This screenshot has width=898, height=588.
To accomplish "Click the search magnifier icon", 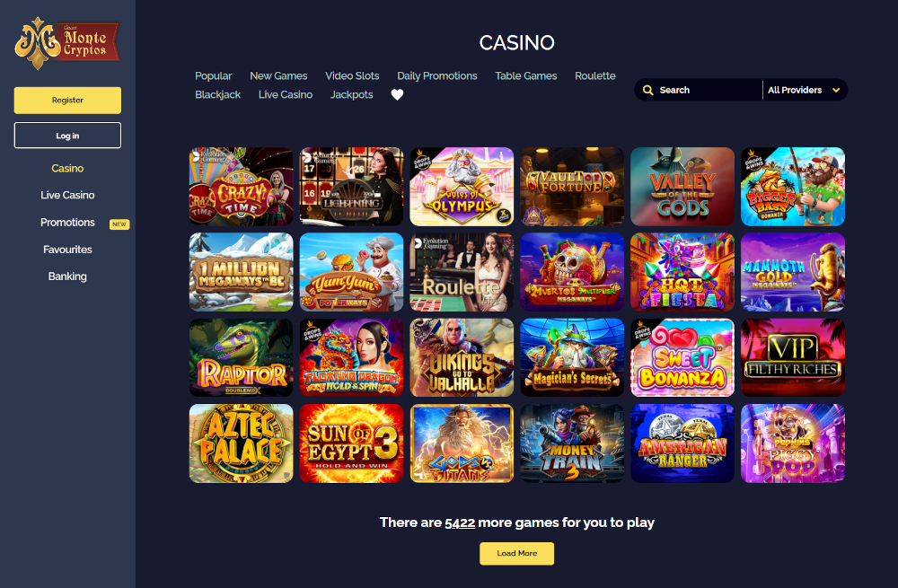I will point(647,90).
